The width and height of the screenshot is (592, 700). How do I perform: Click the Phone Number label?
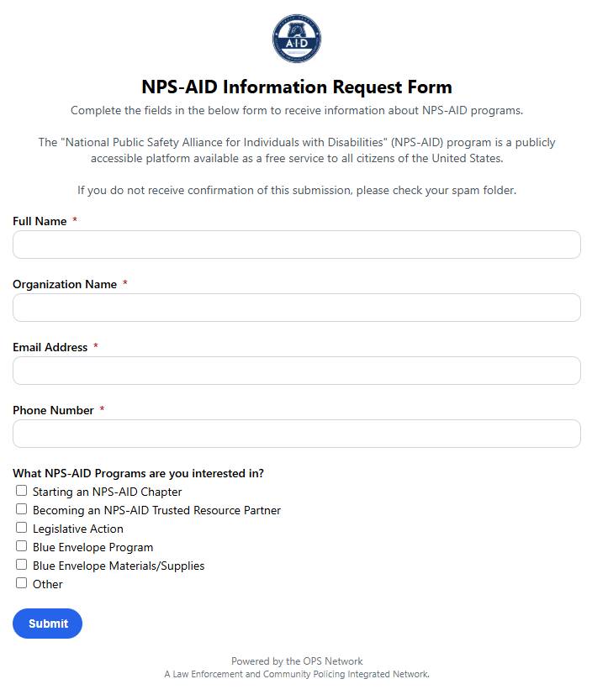(53, 410)
